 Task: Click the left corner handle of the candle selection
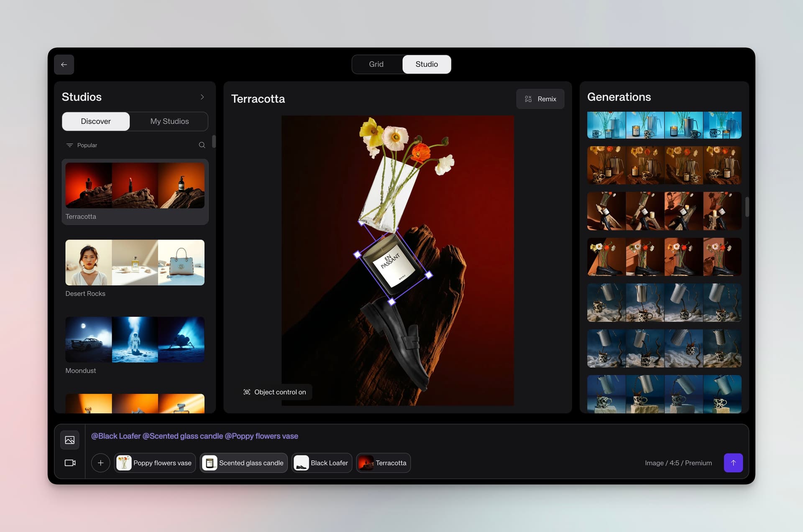[357, 254]
